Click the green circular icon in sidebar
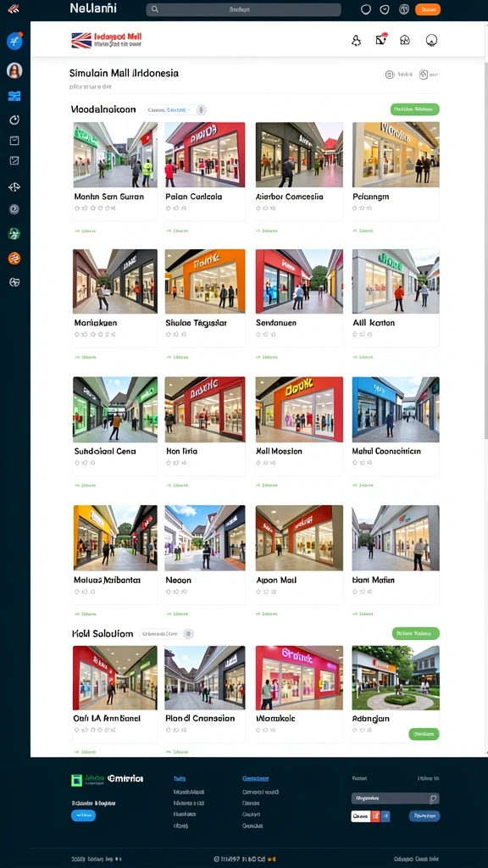The width and height of the screenshot is (488, 868). (14, 234)
